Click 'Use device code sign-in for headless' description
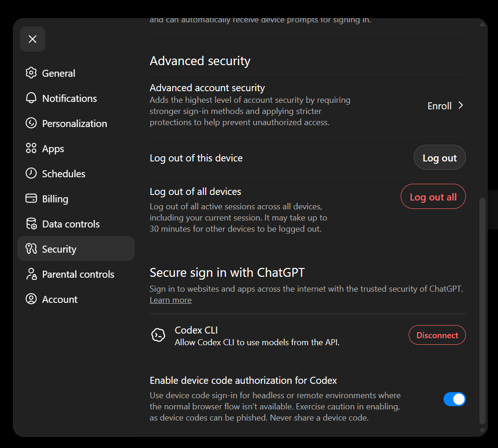Viewport: 498px width, 448px height. click(275, 407)
